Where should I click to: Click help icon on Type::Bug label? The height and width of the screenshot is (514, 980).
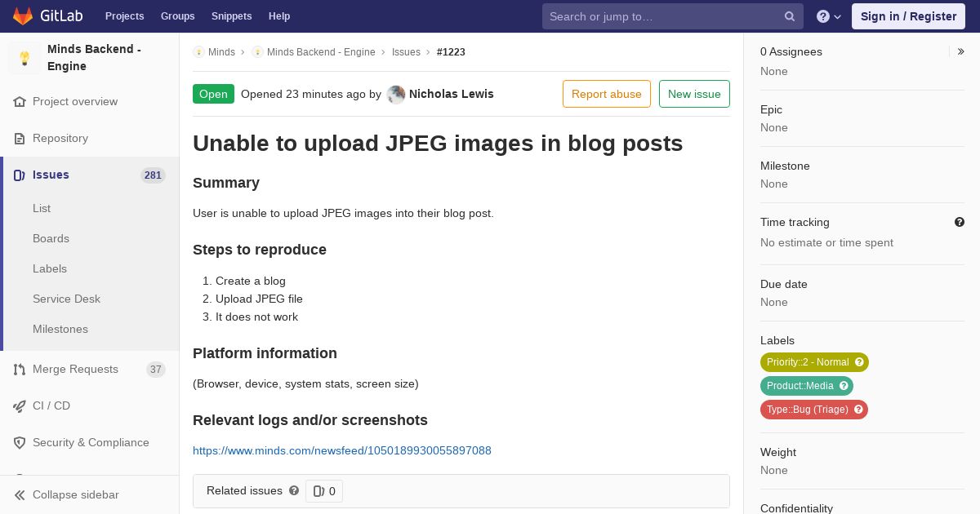coord(858,410)
